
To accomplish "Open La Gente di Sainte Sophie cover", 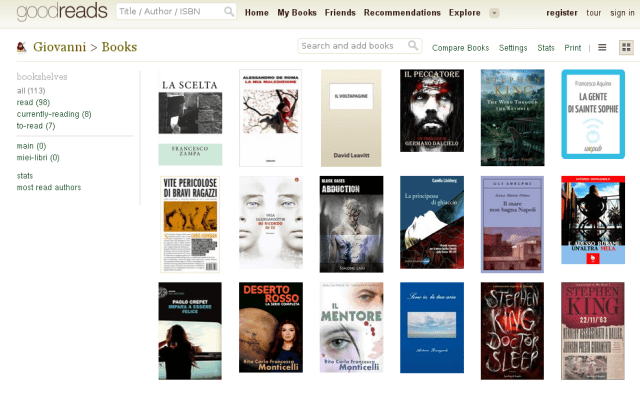I will pos(593,114).
